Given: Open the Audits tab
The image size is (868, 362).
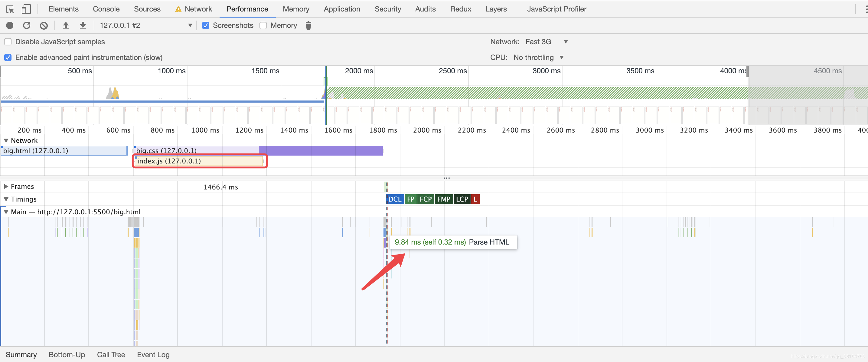Looking at the screenshot, I should (x=425, y=9).
